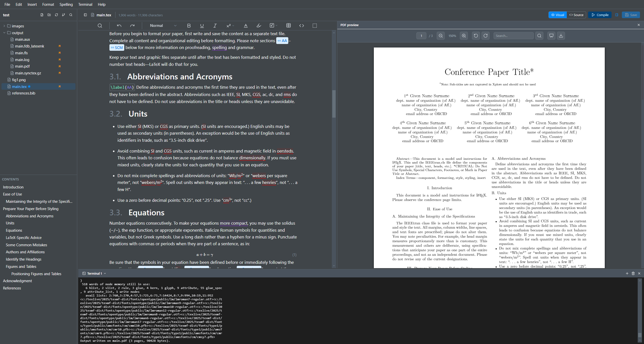Viewport: 644px width, 344px height.
Task: Open the File menu
Action: coord(7,5)
